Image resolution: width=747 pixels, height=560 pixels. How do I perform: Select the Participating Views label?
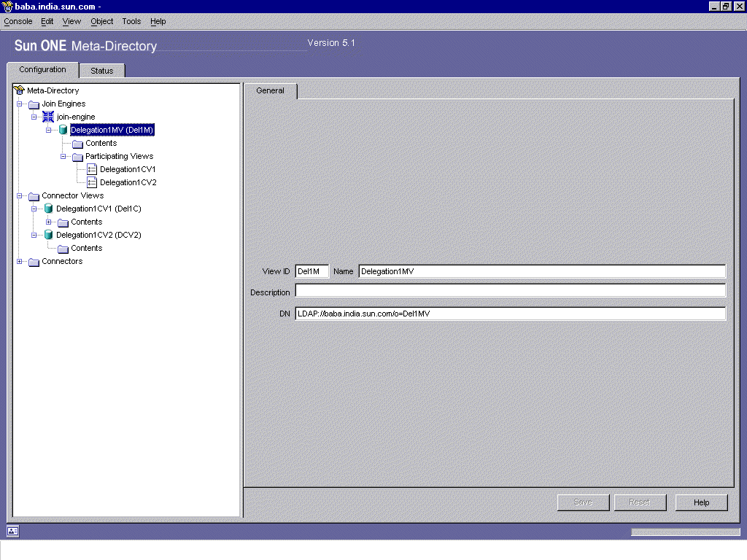coord(119,156)
